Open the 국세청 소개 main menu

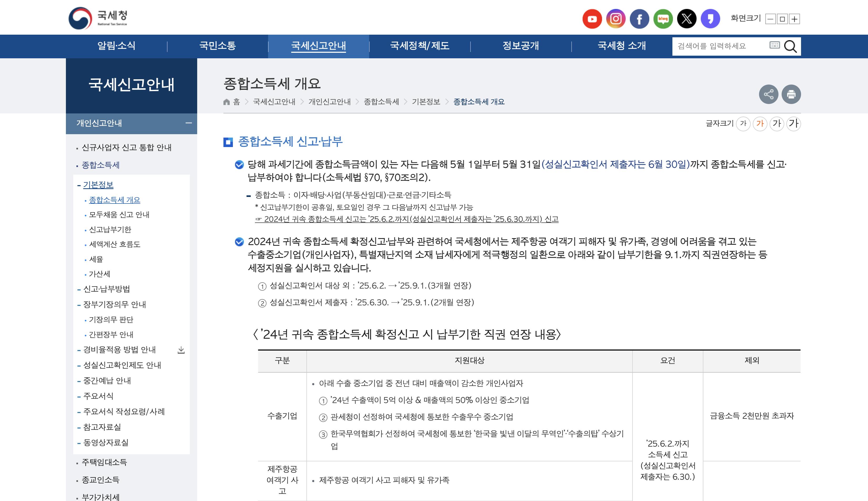pyautogui.click(x=622, y=46)
